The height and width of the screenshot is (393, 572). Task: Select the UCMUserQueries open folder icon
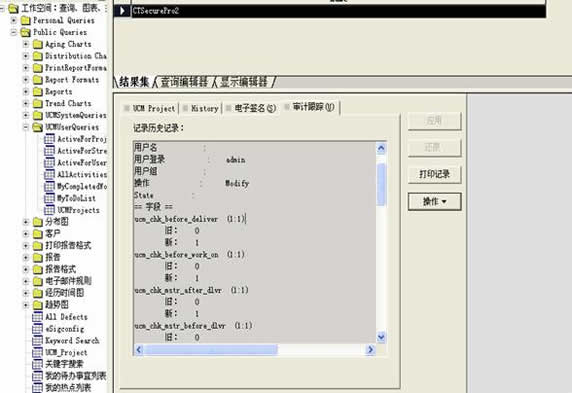[x=38, y=127]
